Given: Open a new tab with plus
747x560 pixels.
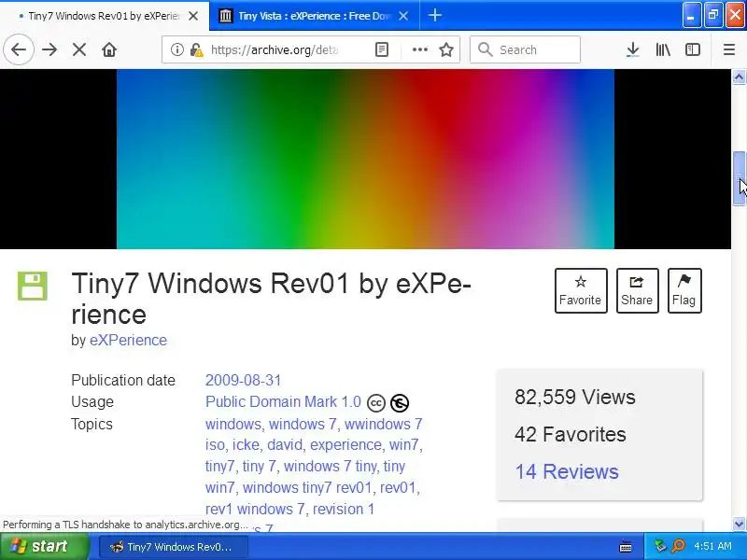Looking at the screenshot, I should pos(434,16).
